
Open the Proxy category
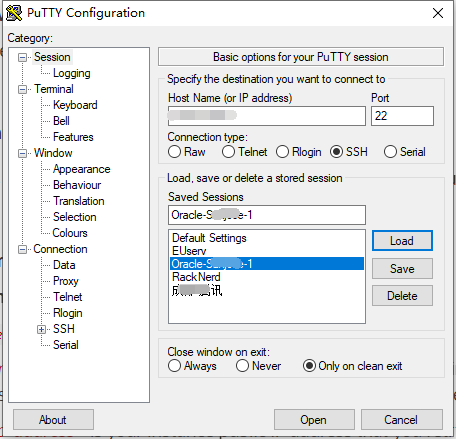click(66, 281)
